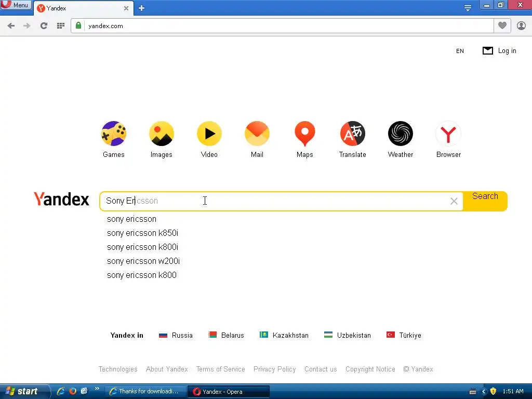The width and height of the screenshot is (532, 399).
Task: Open a new tab with plus button
Action: pyautogui.click(x=141, y=8)
